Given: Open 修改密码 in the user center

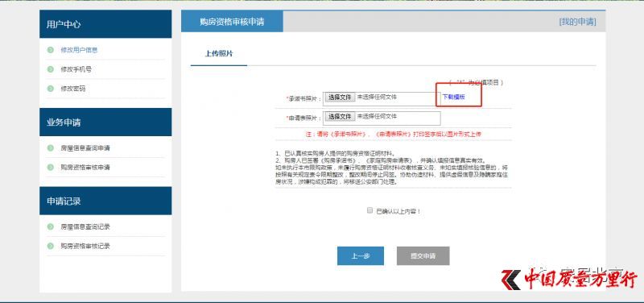Looking at the screenshot, I should click(x=73, y=89).
